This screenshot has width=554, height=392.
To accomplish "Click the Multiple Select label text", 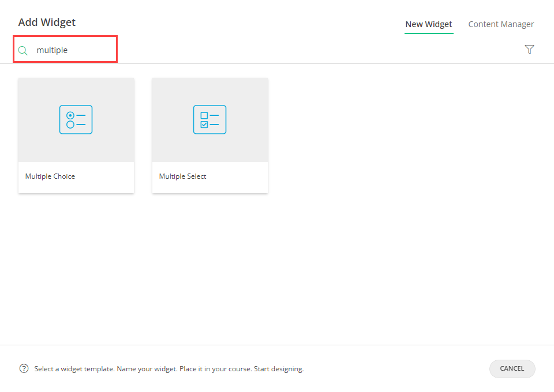I will point(182,176).
